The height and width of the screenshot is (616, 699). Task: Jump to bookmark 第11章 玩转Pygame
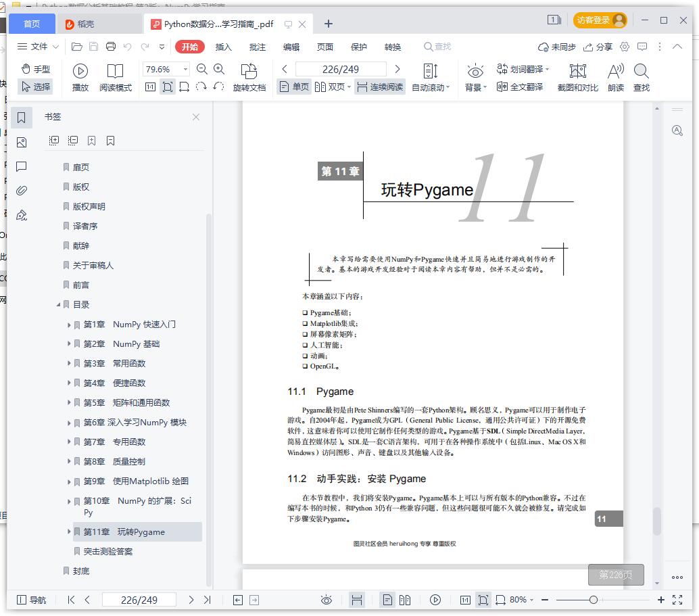[137, 531]
